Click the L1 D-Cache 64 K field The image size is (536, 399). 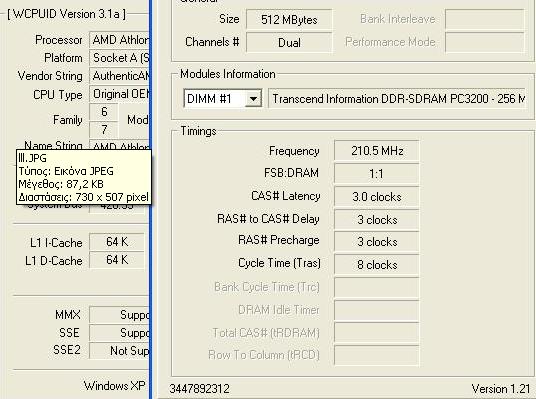117,260
